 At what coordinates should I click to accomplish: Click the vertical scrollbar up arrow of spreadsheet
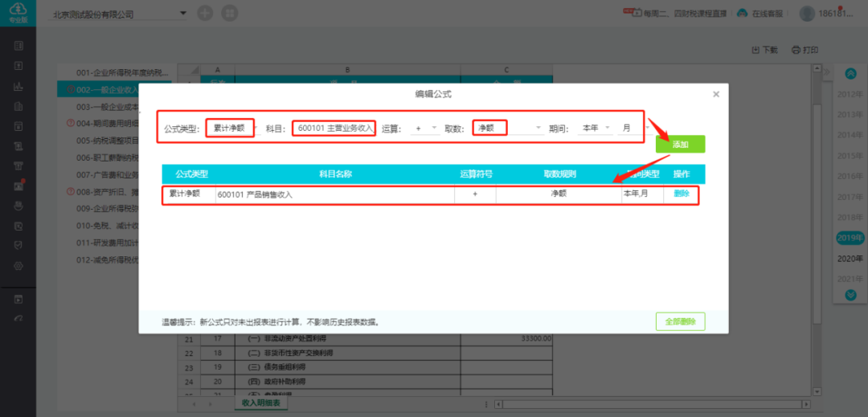tap(816, 68)
